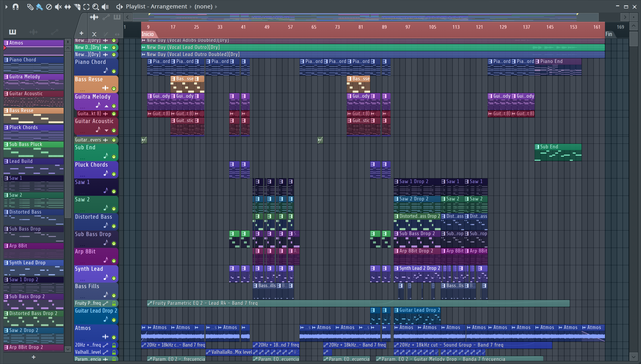Mute the Sub End track
The height and width of the screenshot is (364, 641).
pos(114,157)
